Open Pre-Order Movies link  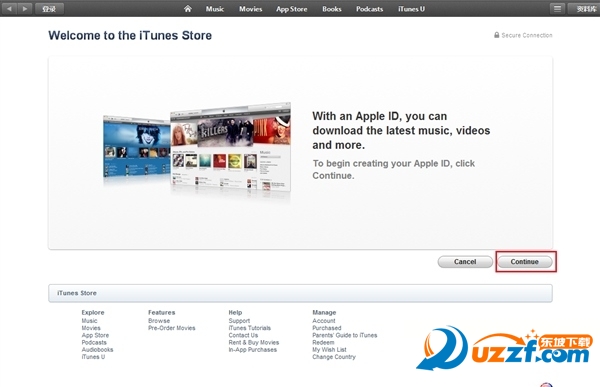click(171, 328)
